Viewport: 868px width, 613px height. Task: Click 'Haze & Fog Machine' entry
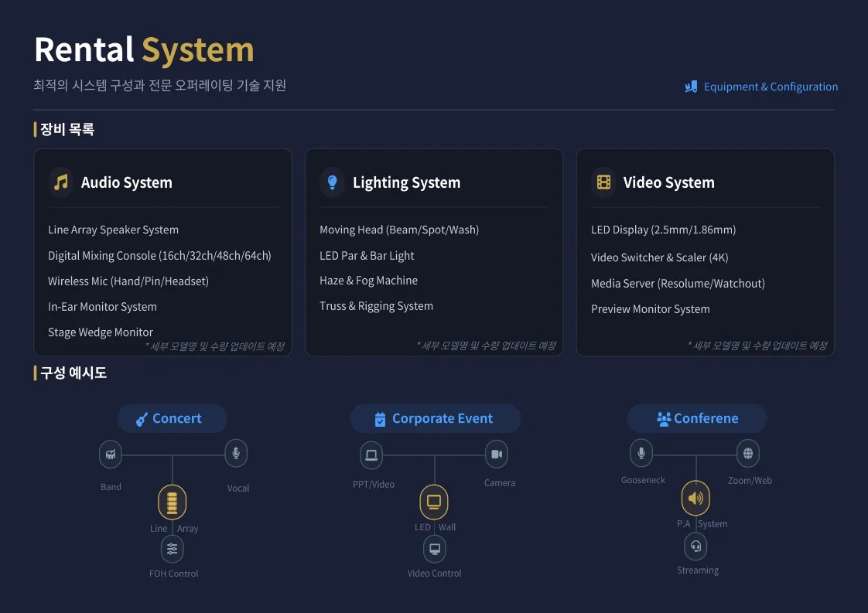[369, 281]
